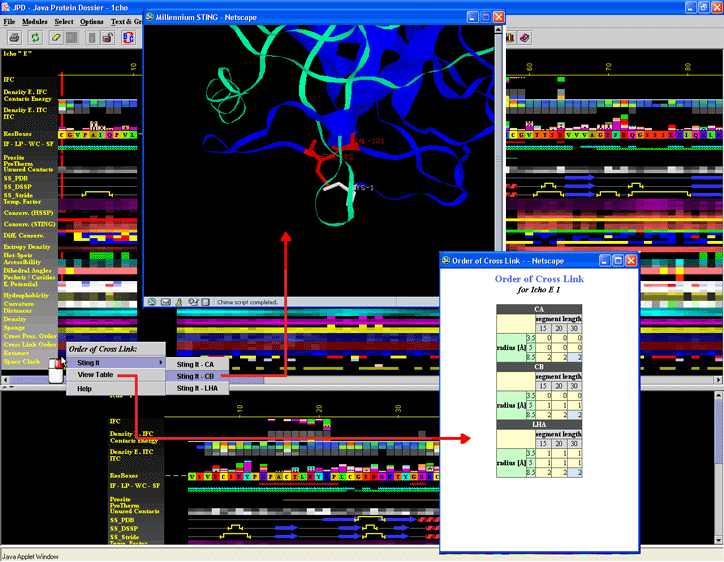Click the green Refresh arrows toolbar icon
Viewport: 724px width, 562px height.
[x=35, y=37]
